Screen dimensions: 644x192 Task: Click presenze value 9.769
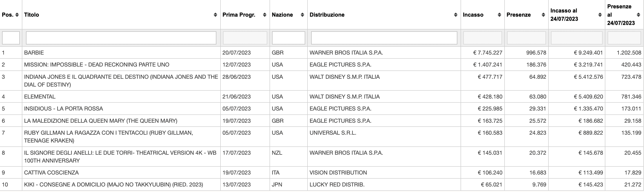pyautogui.click(x=539, y=185)
